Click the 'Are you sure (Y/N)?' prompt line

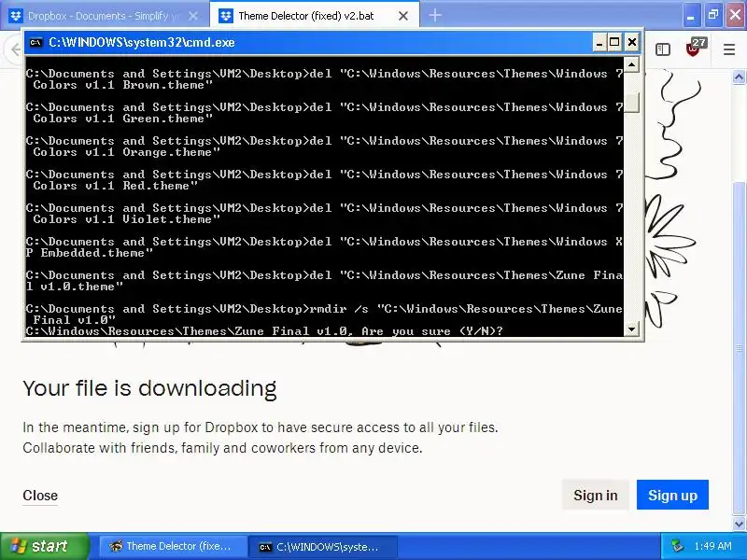264,331
